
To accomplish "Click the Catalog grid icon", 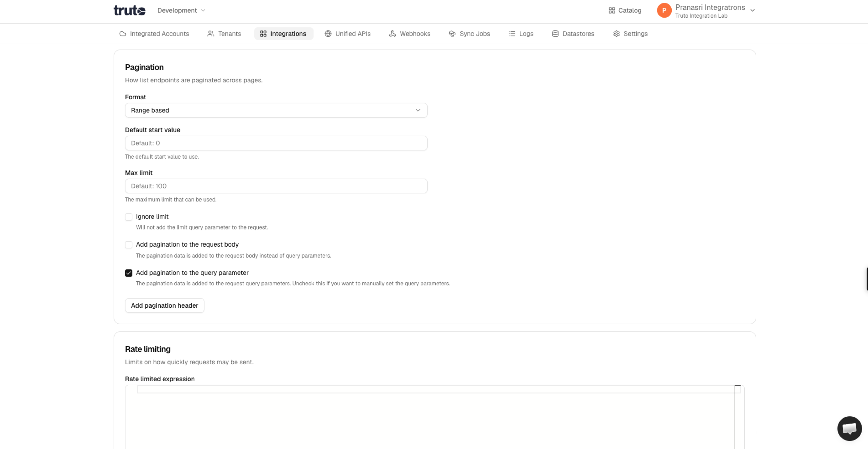I will [612, 11].
